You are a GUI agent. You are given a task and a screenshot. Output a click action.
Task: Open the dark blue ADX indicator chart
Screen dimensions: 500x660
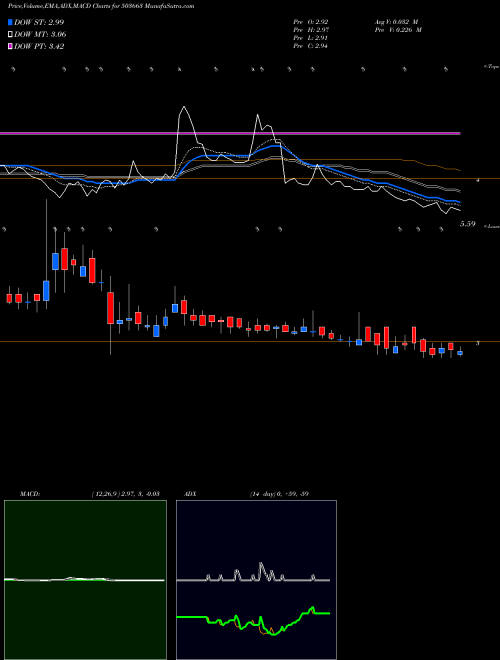click(256, 580)
